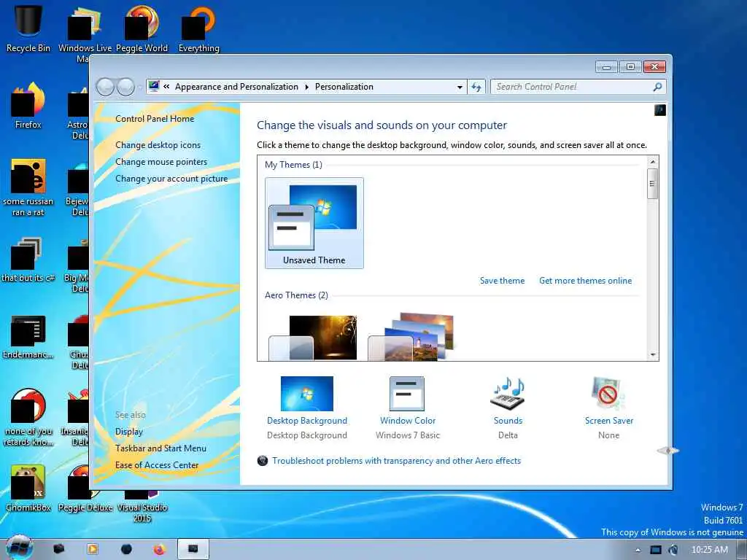747x560 pixels.
Task: Open Ease of Access Center link
Action: coord(157,464)
